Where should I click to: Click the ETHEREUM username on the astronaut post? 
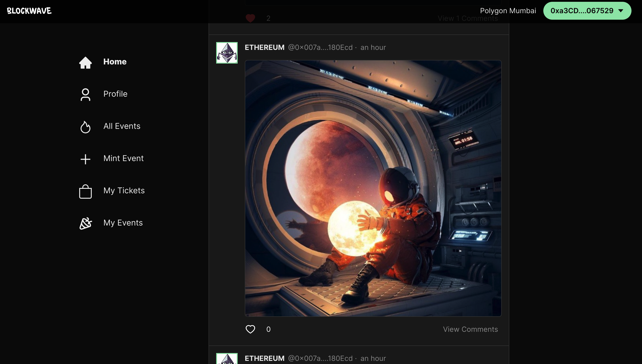pos(264,47)
